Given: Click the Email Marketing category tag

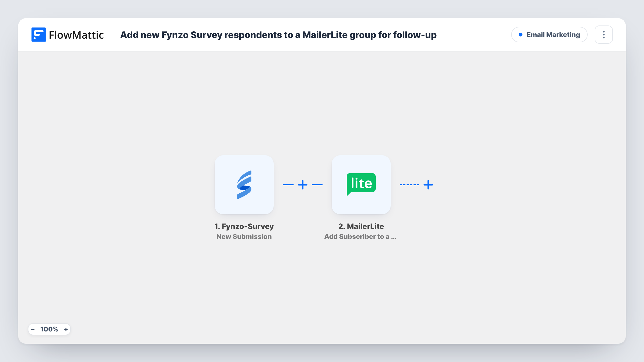Looking at the screenshot, I should pyautogui.click(x=549, y=35).
